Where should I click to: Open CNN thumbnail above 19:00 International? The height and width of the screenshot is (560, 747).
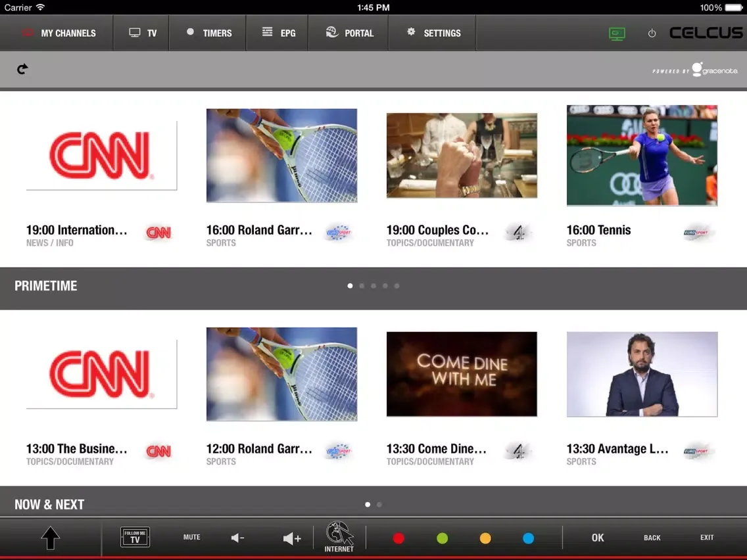tap(101, 155)
